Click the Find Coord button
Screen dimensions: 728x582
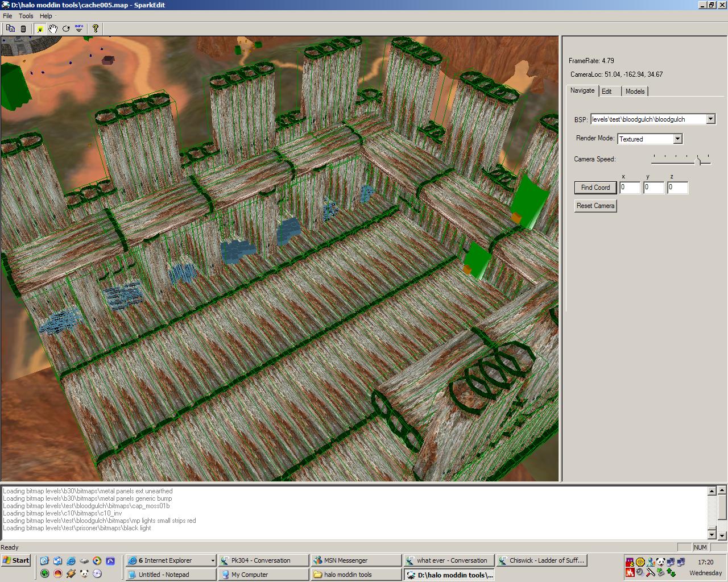[595, 188]
